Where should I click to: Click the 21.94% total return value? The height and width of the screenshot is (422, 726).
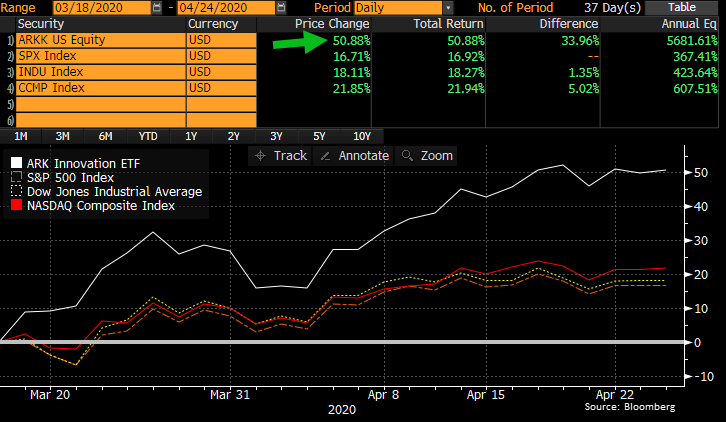(466, 88)
